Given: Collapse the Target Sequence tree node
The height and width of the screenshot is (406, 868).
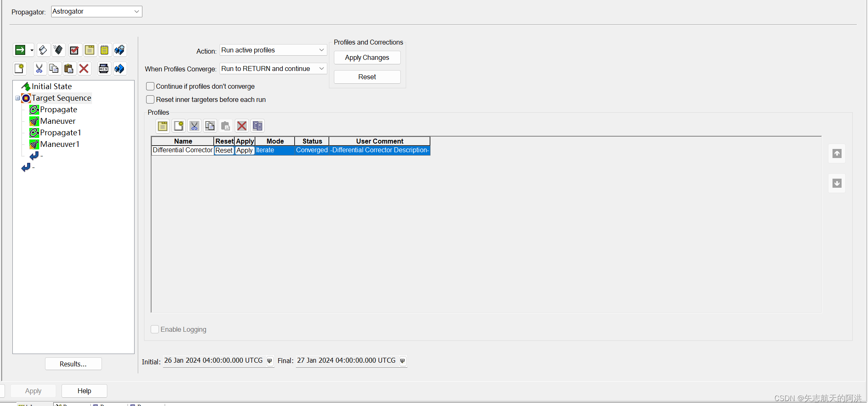Looking at the screenshot, I should click(x=17, y=98).
